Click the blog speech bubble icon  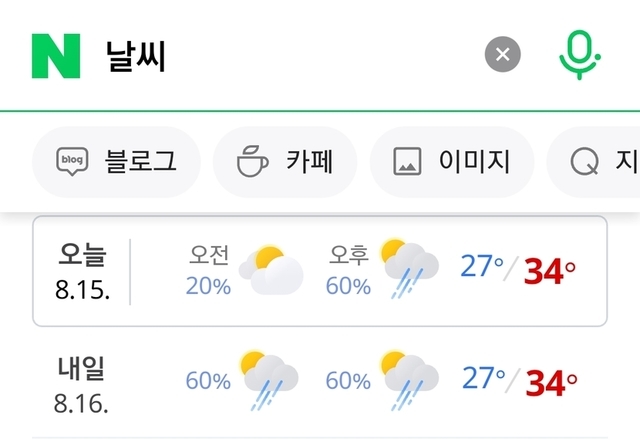(x=73, y=161)
